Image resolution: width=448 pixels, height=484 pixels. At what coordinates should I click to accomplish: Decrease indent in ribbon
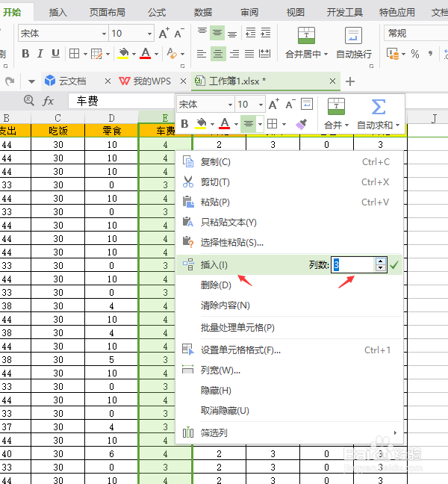click(x=250, y=32)
